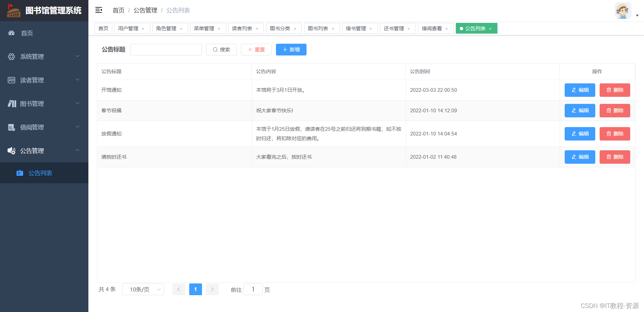Image resolution: width=644 pixels, height=312 pixels.
Task: Select page 1 in pagination
Action: pos(196,289)
